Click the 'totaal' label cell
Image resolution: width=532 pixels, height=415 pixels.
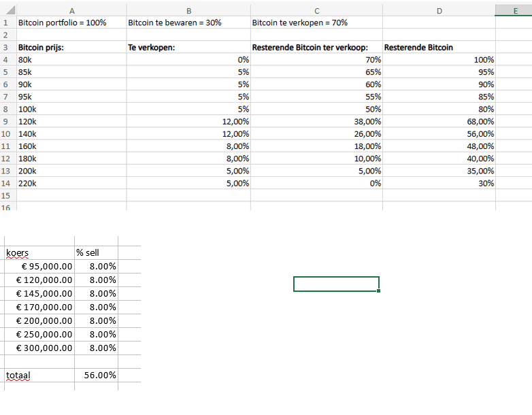[39, 376]
